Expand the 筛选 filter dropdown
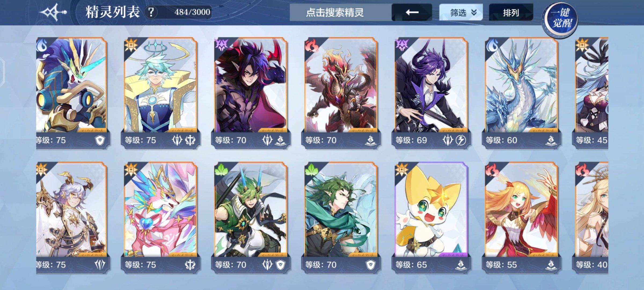Viewport: 644px width, 290px height. 461,12
